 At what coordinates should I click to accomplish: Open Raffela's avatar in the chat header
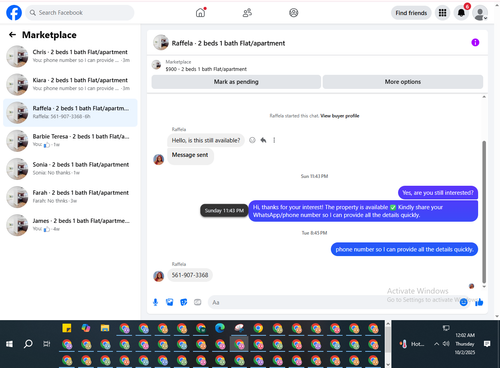click(x=161, y=43)
